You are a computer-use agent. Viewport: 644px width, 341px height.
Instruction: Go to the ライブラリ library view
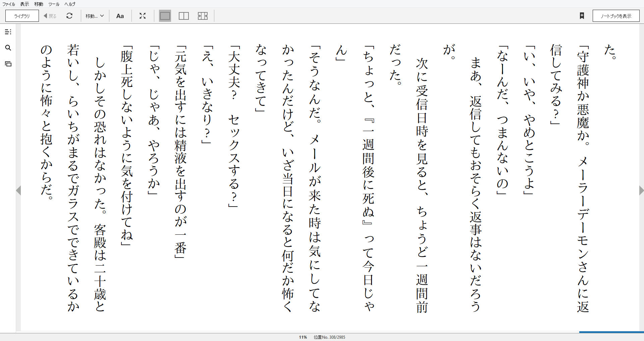(22, 16)
